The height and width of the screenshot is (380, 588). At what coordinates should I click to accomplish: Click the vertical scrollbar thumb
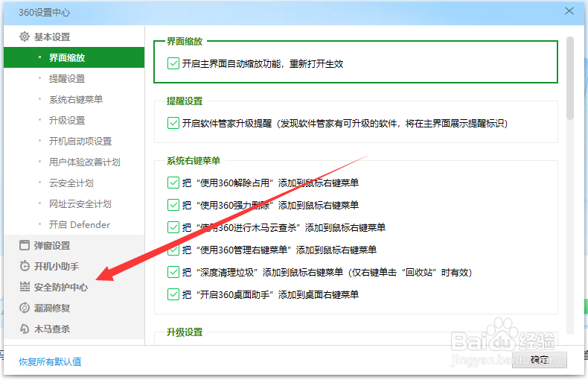(x=570, y=78)
